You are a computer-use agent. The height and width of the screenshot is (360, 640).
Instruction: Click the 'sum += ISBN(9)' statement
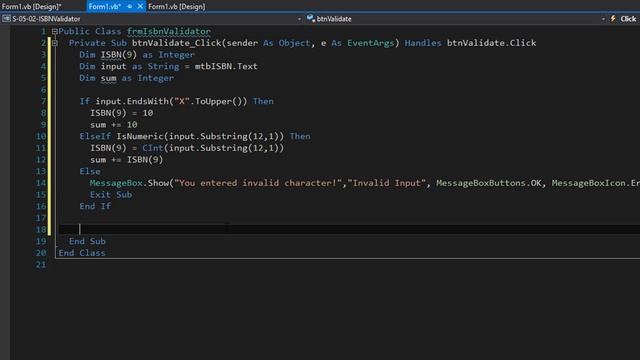pyautogui.click(x=127, y=160)
